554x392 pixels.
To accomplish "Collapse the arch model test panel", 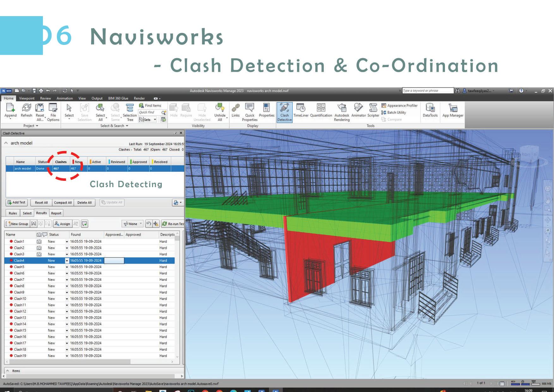I will (x=6, y=143).
